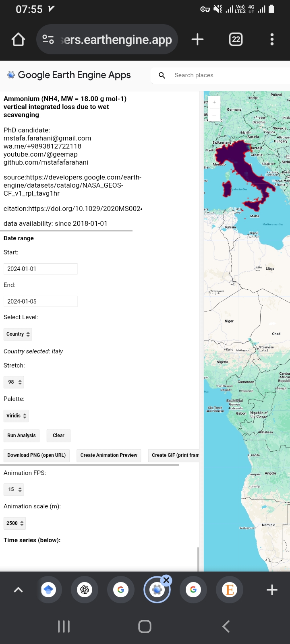Click the mstafa.farahani@gmail.com text
Viewport: 290px width, 644px height.
[x=48, y=138]
